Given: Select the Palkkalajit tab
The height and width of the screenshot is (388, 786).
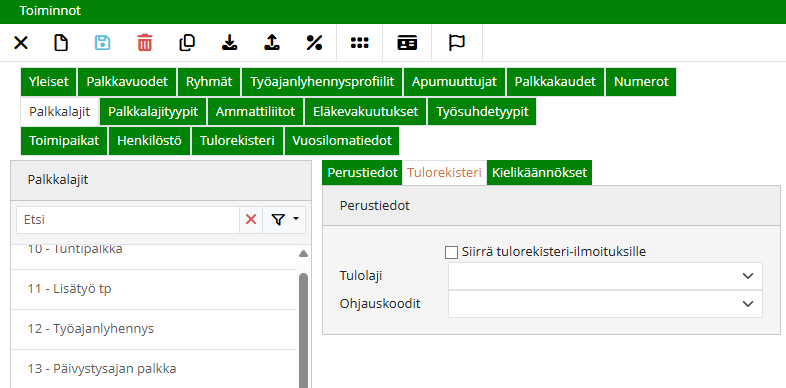Looking at the screenshot, I should (60, 111).
